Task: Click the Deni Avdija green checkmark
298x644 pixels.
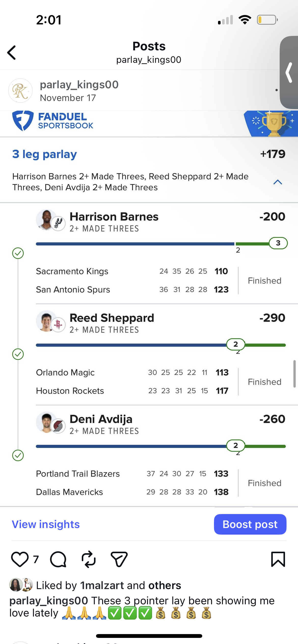Action: click(x=18, y=455)
